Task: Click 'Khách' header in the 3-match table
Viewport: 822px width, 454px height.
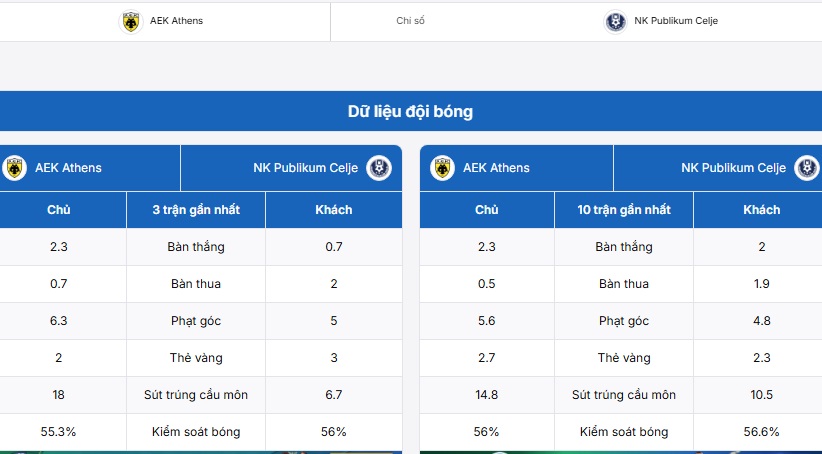Action: coord(333,210)
